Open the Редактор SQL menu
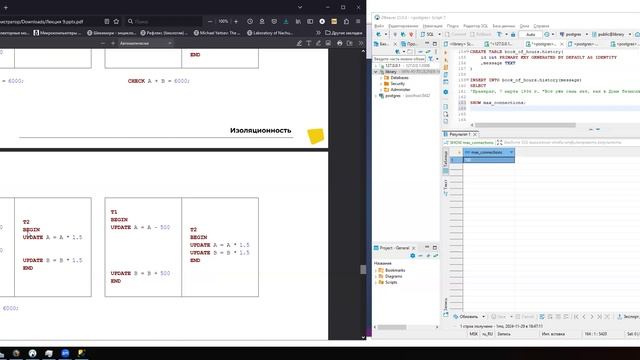 pyautogui.click(x=475, y=26)
